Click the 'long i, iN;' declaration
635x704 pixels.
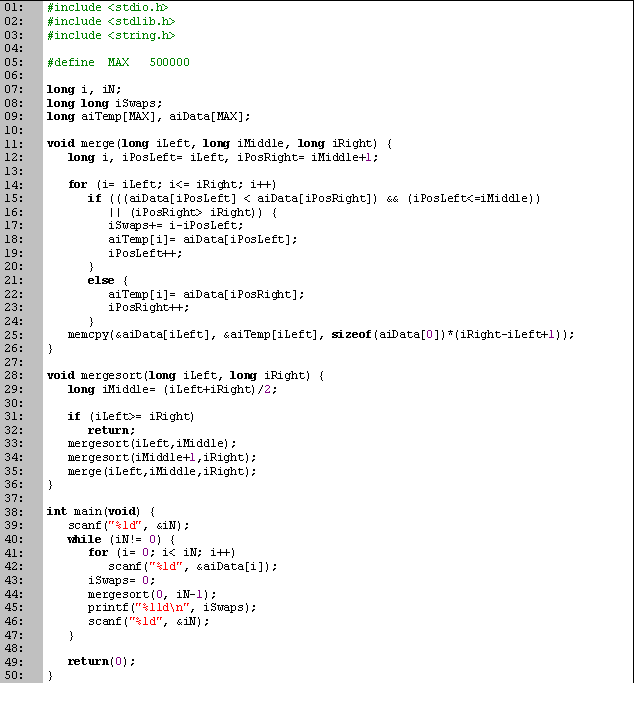84,89
